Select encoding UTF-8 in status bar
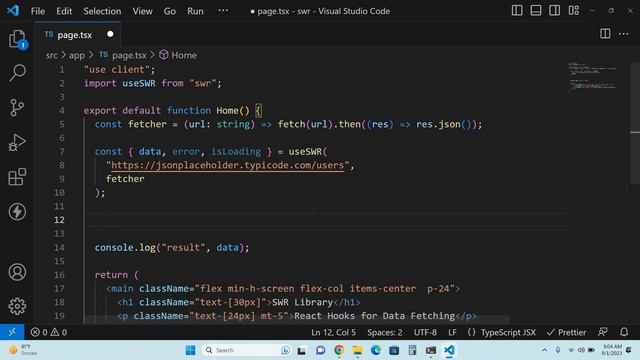The width and height of the screenshot is (640, 360). point(425,332)
